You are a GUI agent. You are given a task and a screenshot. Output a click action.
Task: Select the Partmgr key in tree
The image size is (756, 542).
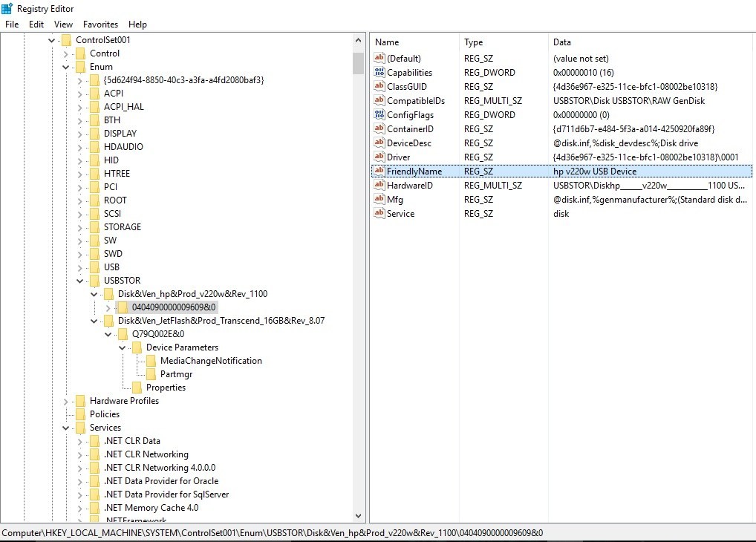(x=176, y=374)
